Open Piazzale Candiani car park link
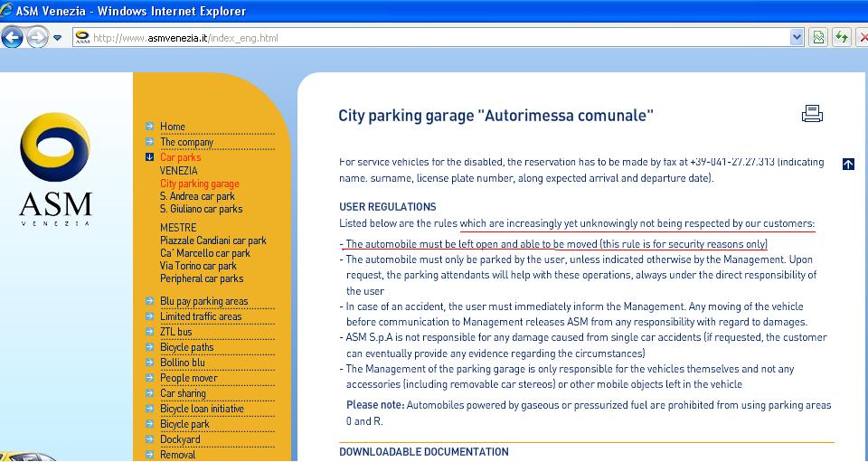The height and width of the screenshot is (462, 868). coord(213,240)
